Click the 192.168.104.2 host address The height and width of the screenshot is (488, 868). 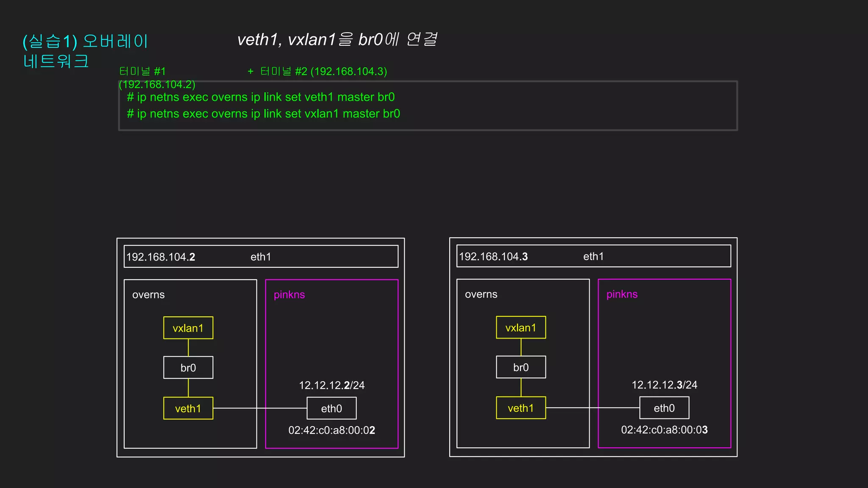click(161, 257)
